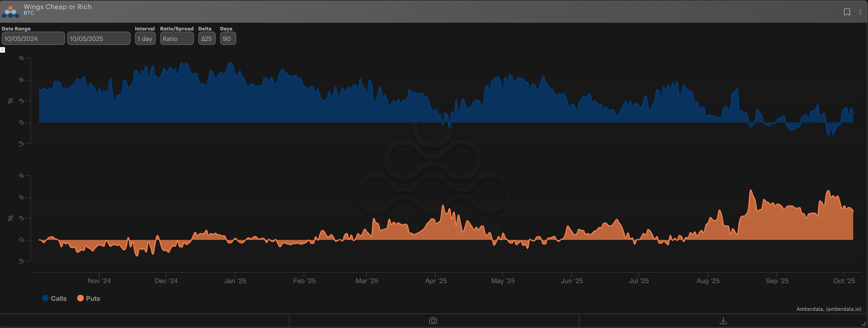This screenshot has height=328, width=868.
Task: Click the download data icon
Action: pyautogui.click(x=723, y=321)
